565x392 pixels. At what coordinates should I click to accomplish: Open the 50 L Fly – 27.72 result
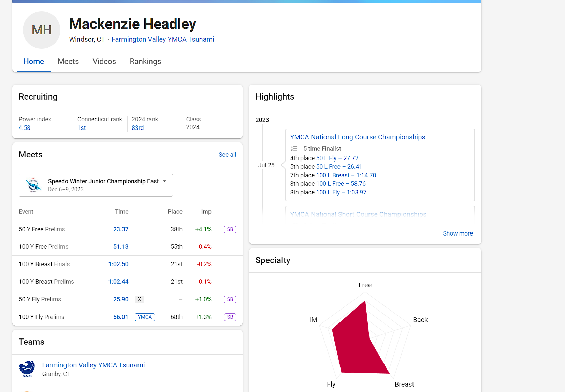[x=337, y=158]
